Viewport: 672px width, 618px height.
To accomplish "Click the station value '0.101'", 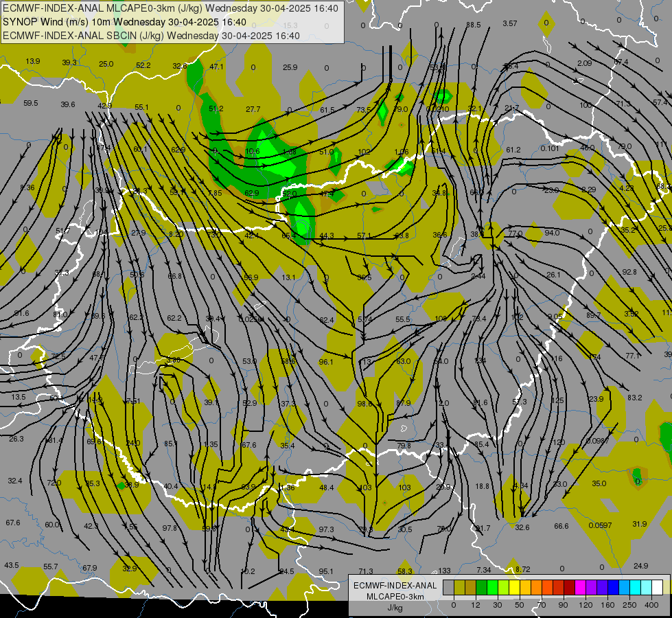I will (550, 148).
